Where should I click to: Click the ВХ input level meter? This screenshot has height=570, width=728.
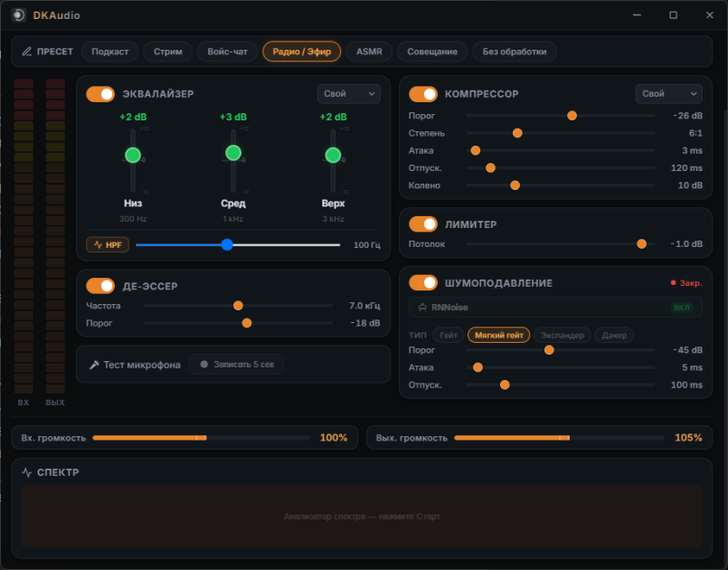click(x=24, y=236)
